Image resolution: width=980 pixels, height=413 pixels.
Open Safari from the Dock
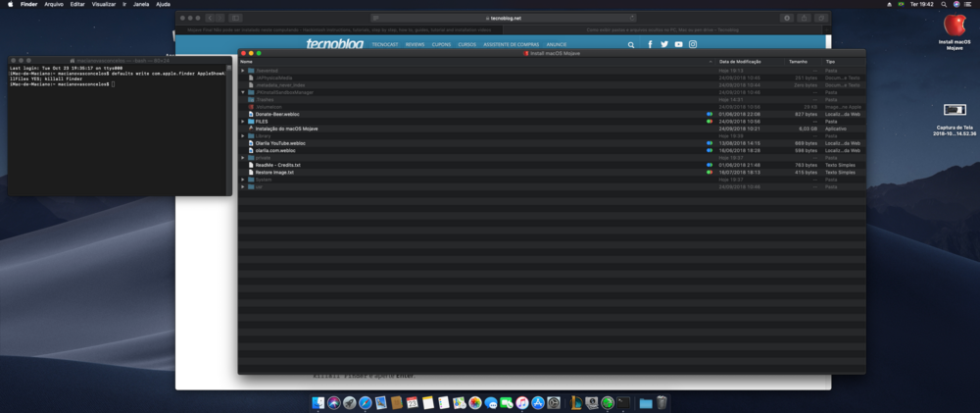(365, 402)
